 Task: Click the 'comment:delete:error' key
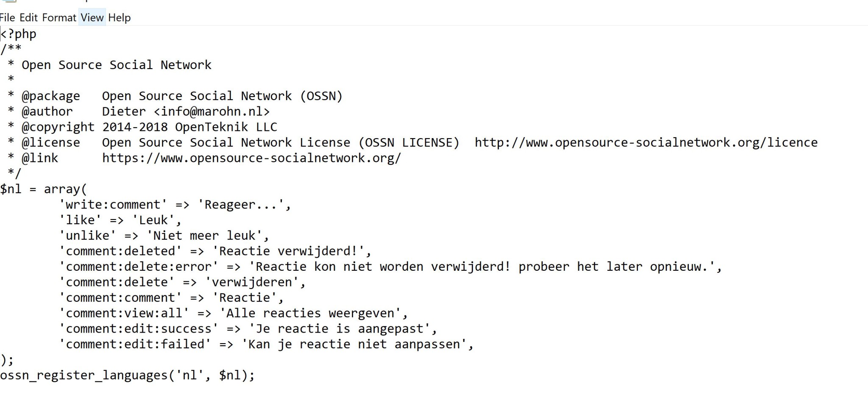click(139, 267)
